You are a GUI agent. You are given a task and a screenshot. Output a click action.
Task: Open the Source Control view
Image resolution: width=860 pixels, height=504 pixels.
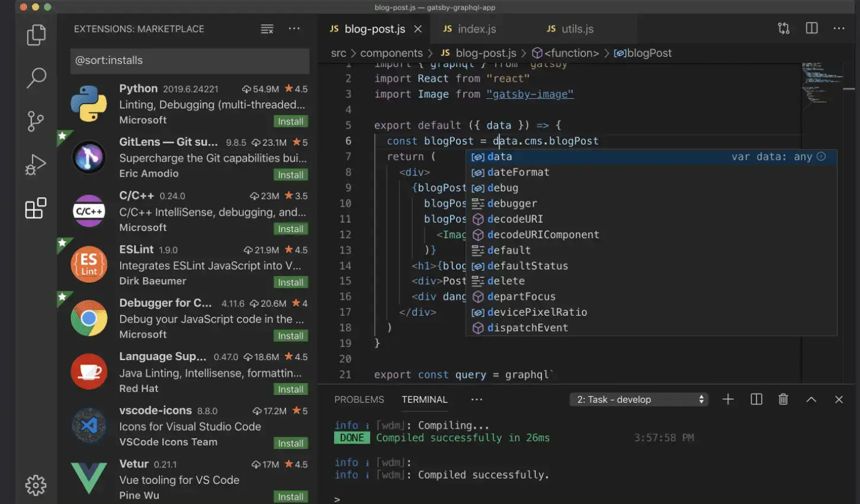click(36, 121)
